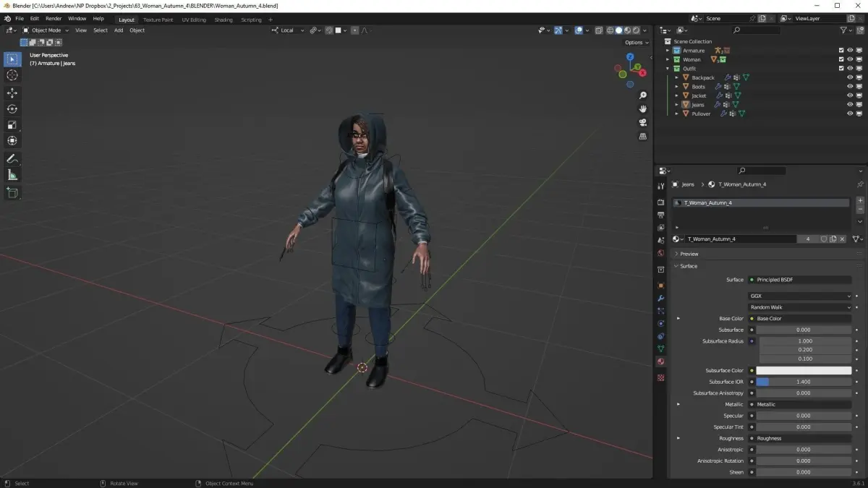Open the Object Data properties tab
Screen dimensions: 868x488
click(x=660, y=348)
